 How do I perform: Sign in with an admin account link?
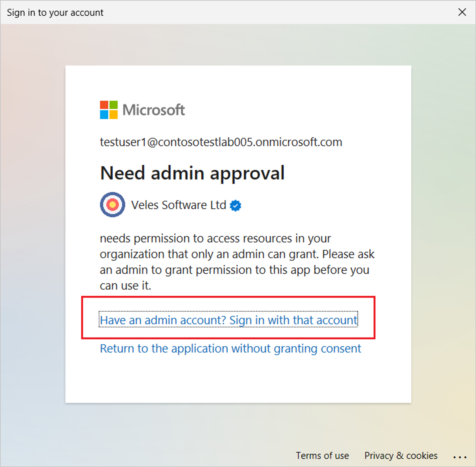click(x=228, y=320)
